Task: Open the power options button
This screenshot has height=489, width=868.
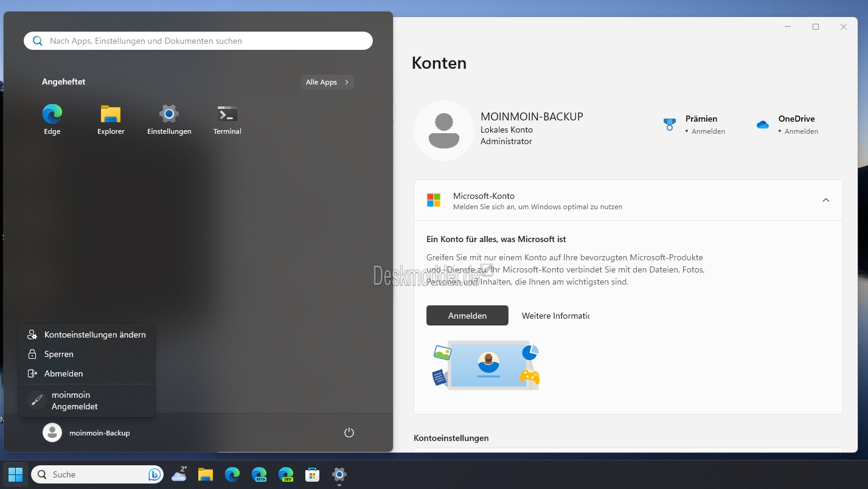Action: (x=349, y=432)
